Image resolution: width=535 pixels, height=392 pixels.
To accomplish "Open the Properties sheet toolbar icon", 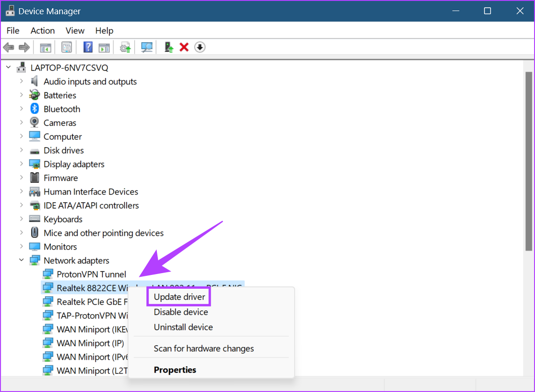I will pos(67,47).
